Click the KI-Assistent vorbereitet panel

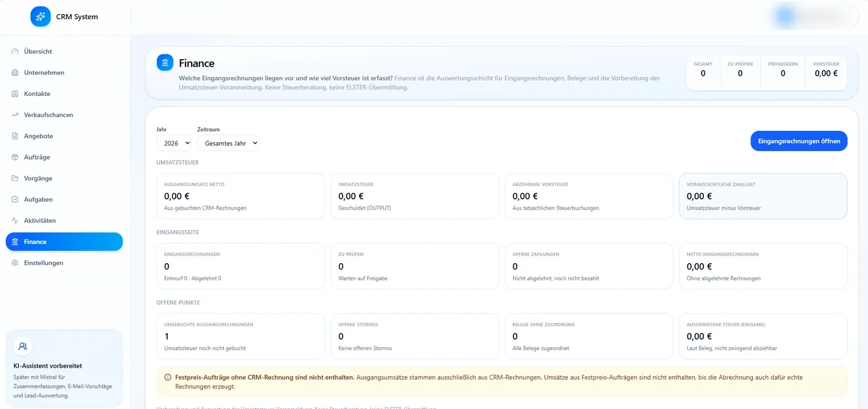(64, 368)
